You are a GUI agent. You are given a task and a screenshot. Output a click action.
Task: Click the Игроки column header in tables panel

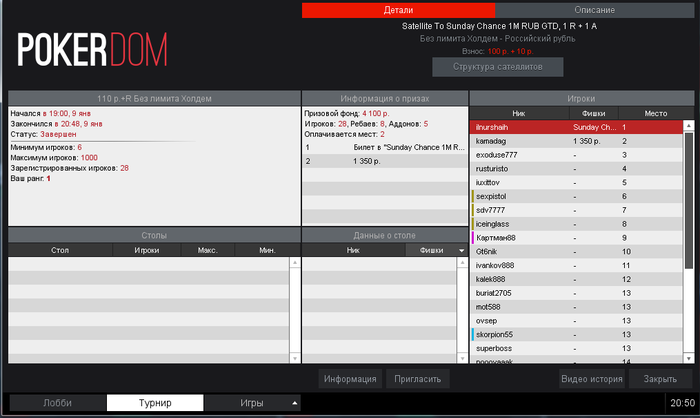tap(147, 251)
